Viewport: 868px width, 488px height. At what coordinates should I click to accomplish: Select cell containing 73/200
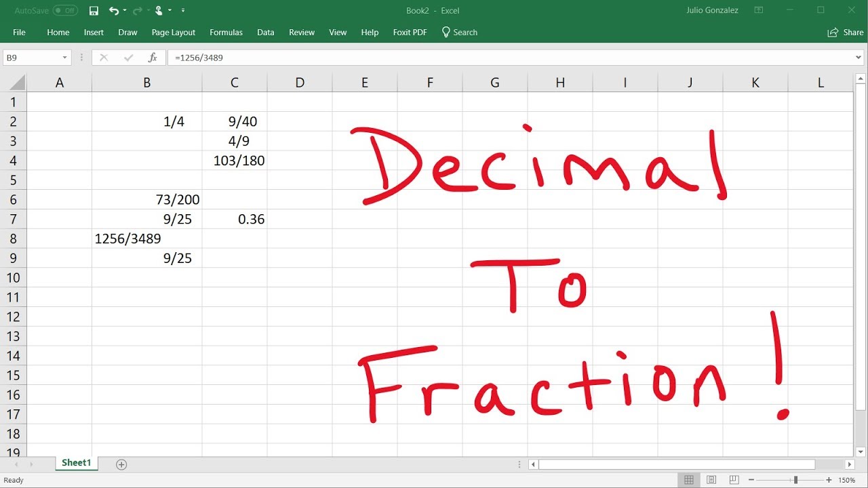point(147,200)
